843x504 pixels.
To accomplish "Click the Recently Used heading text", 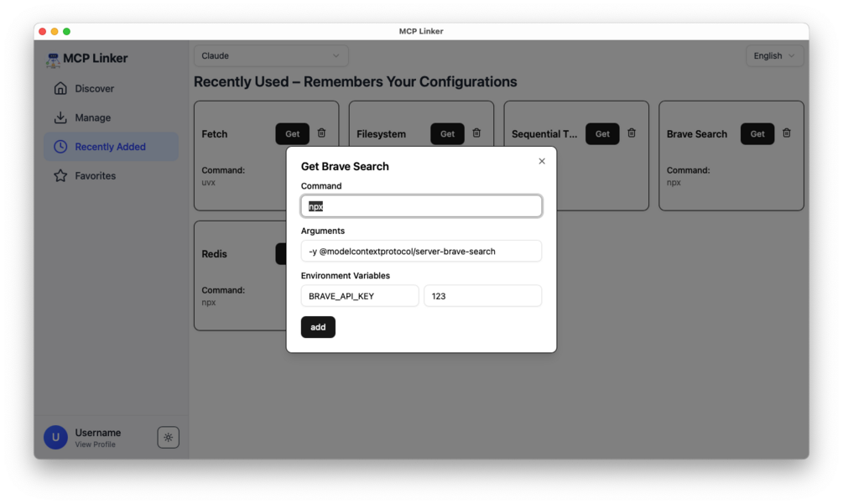I will tap(356, 81).
